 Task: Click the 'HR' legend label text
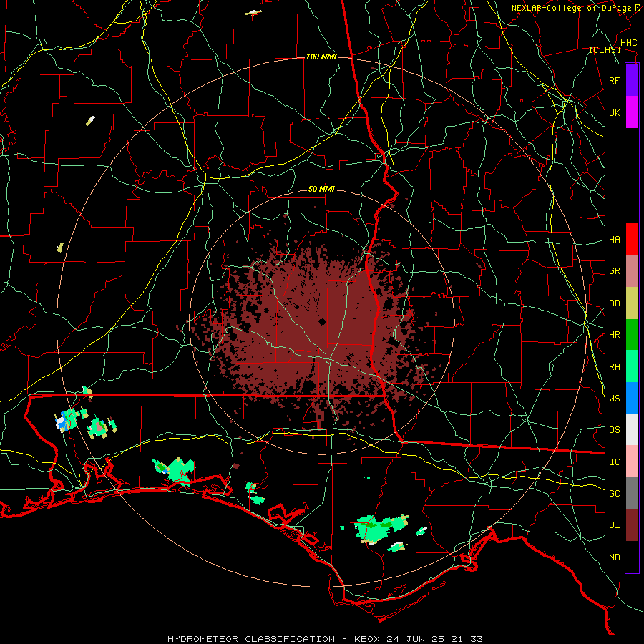click(614, 335)
